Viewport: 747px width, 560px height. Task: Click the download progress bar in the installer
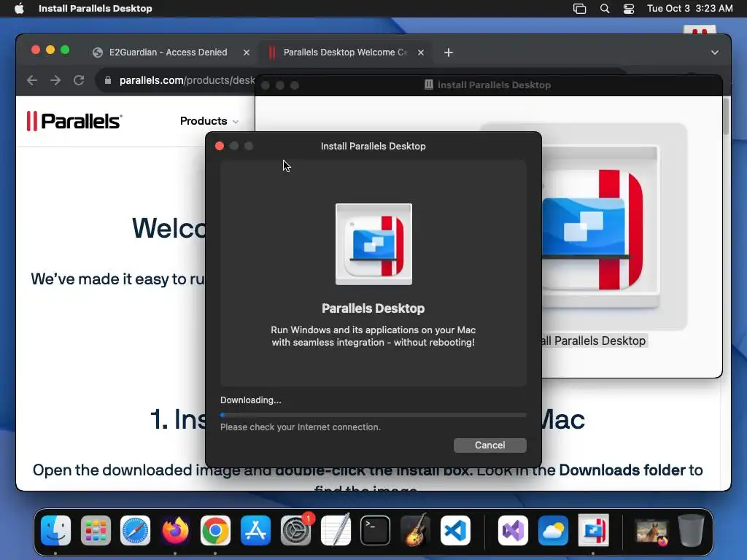(x=373, y=415)
